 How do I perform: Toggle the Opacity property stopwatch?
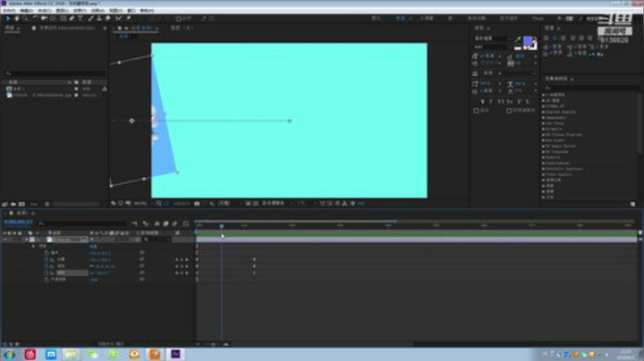(x=46, y=280)
